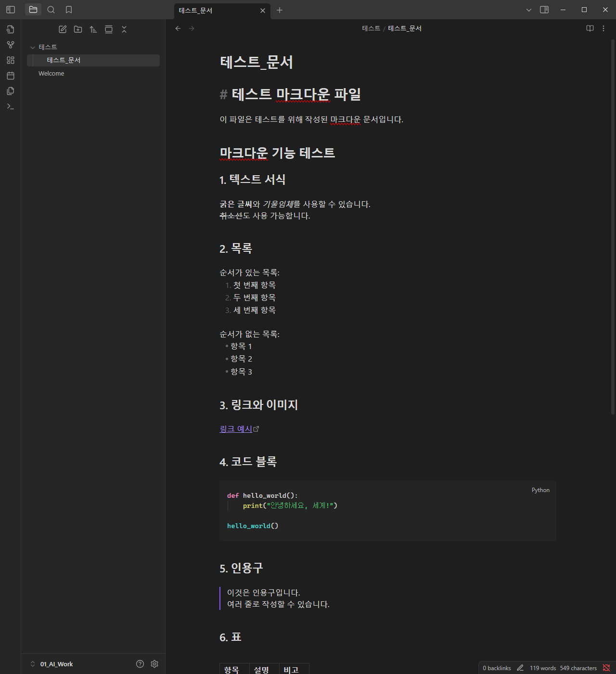Toggle the right sidebar icon
The width and height of the screenshot is (616, 674).
(544, 10)
